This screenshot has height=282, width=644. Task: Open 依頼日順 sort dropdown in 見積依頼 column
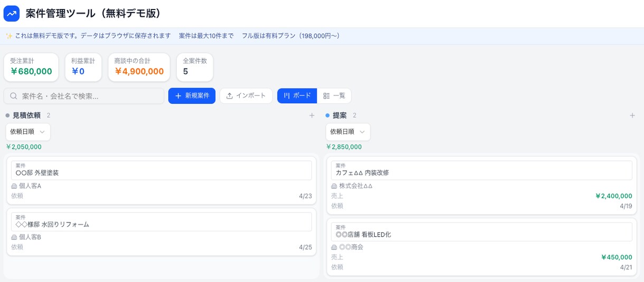coord(28,132)
